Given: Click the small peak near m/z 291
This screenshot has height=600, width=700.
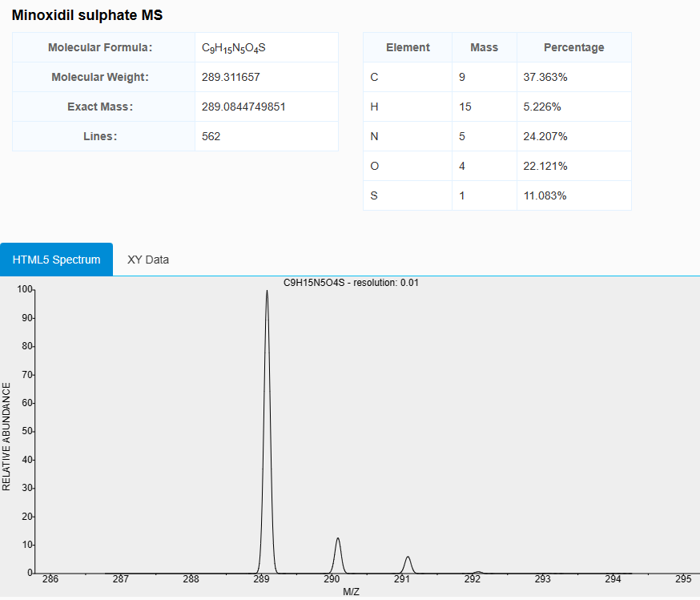Looking at the screenshot, I should [408, 564].
